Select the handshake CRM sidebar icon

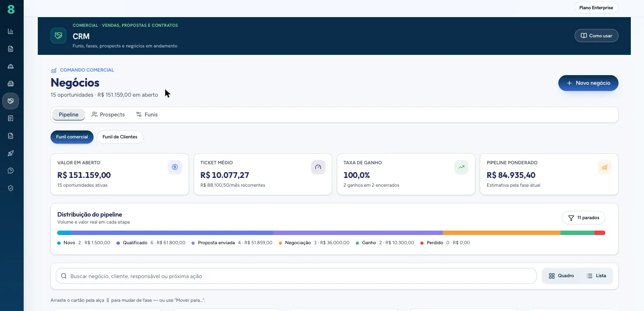tap(11, 101)
